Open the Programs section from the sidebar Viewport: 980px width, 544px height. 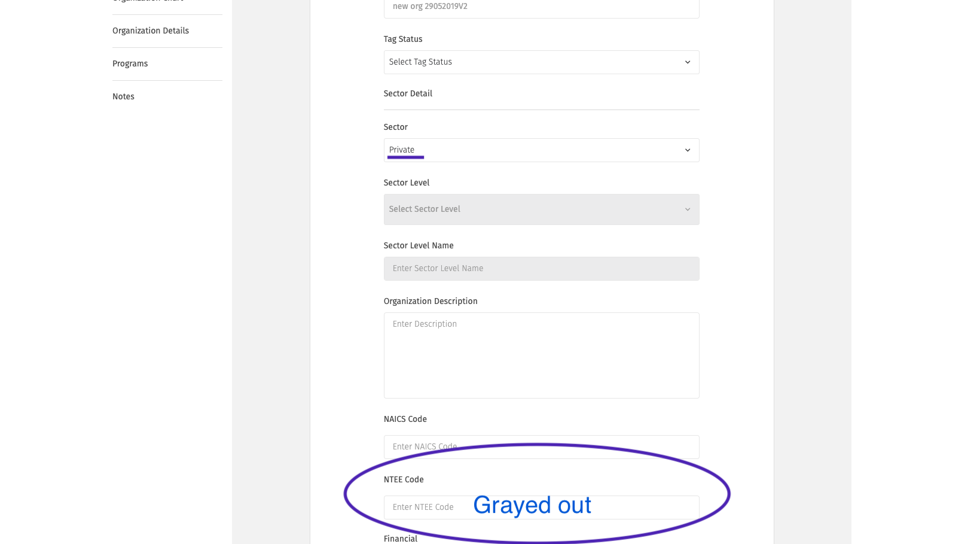(130, 63)
